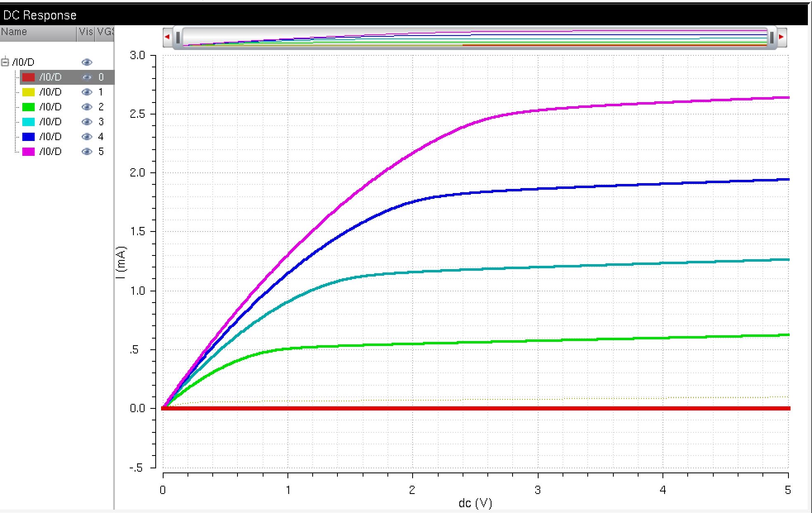
Task: Select the highlighted /I0/D row VGS 0
Action: [67, 77]
